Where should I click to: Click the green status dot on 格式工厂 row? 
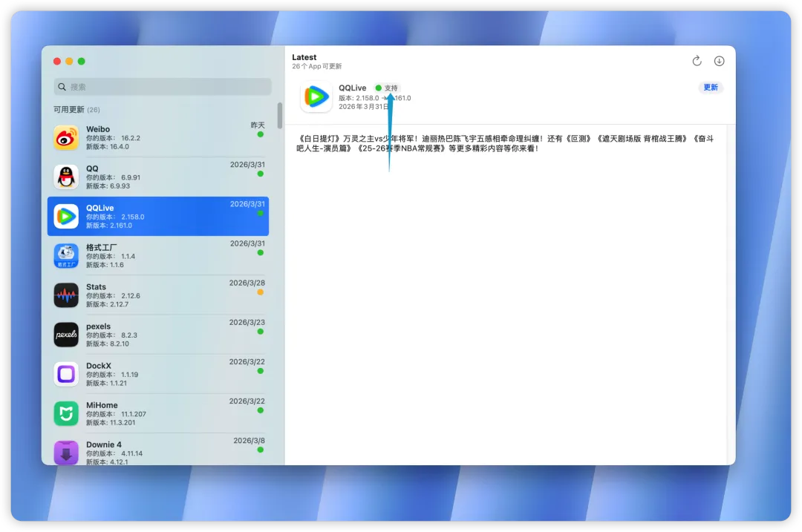[x=261, y=252]
